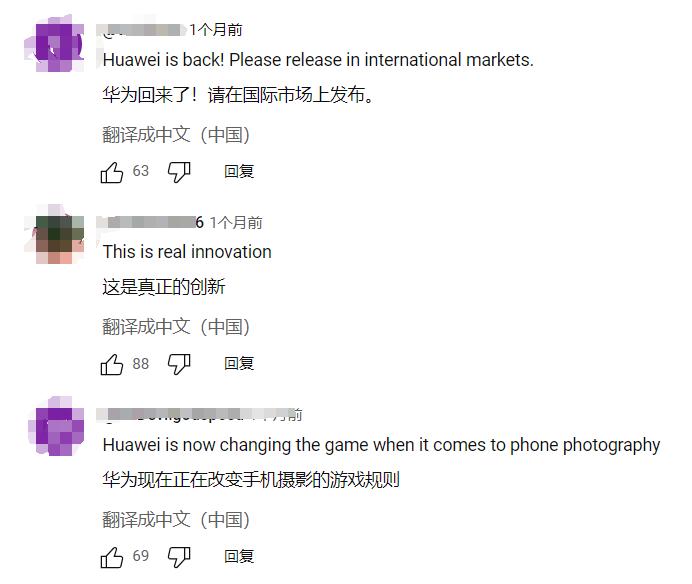The height and width of the screenshot is (584, 692).
Task: Open the blurred username of the first comment
Action: click(x=141, y=30)
